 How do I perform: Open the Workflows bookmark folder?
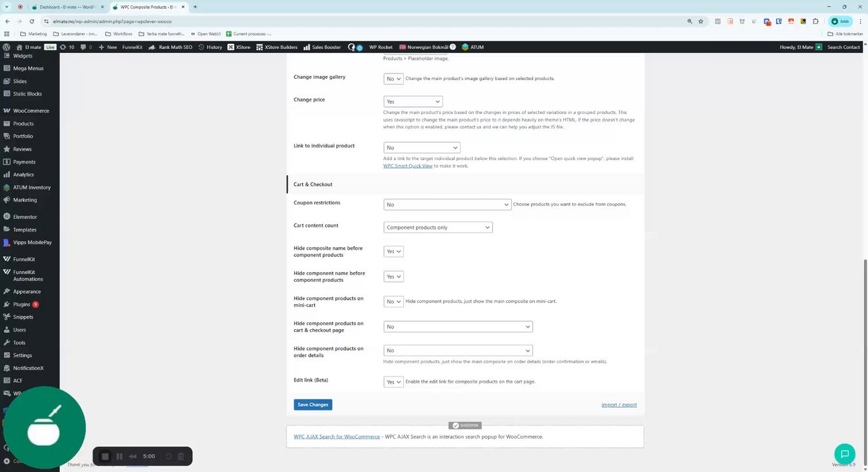119,33
